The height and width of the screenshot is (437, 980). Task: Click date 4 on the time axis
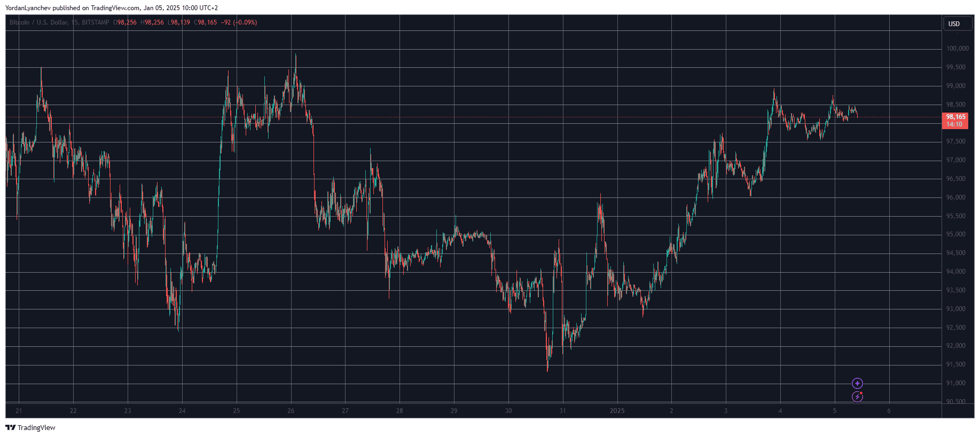780,411
